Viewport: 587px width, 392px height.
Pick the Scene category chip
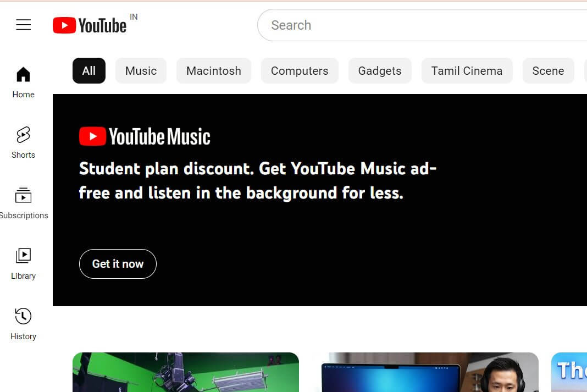pyautogui.click(x=548, y=70)
